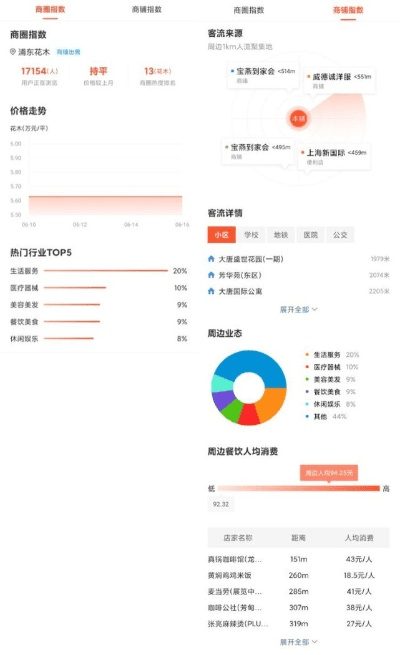This screenshot has height=655, width=400.
Task: Click the 92.32 value box below the bar
Action: click(221, 504)
